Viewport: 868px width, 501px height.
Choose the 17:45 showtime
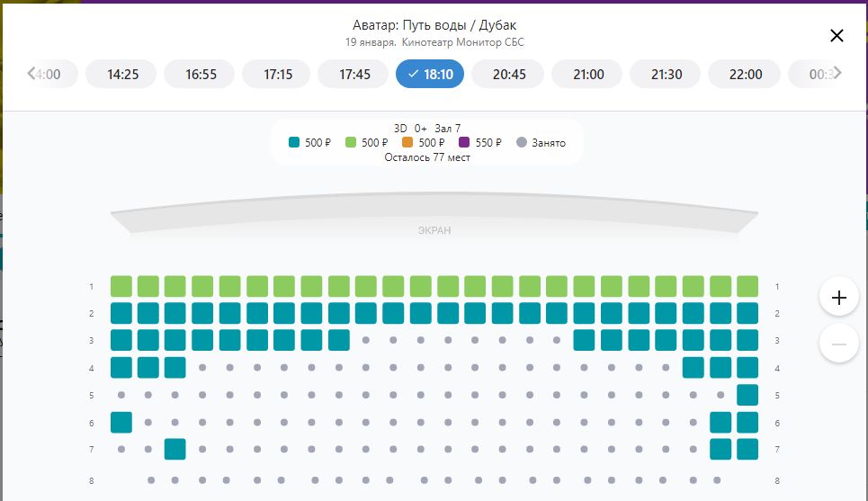(x=355, y=75)
